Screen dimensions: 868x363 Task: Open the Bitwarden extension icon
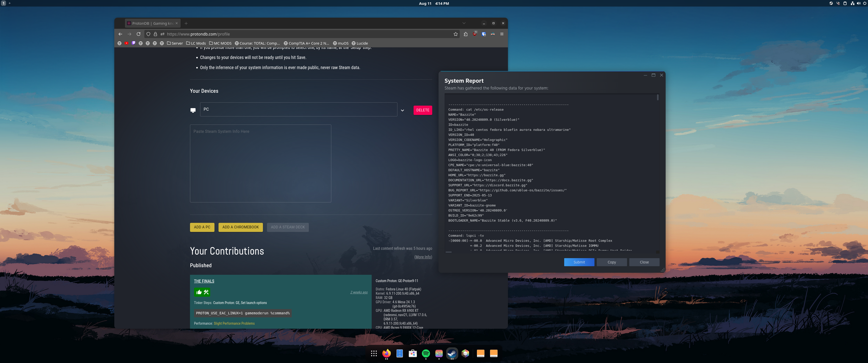pyautogui.click(x=483, y=34)
